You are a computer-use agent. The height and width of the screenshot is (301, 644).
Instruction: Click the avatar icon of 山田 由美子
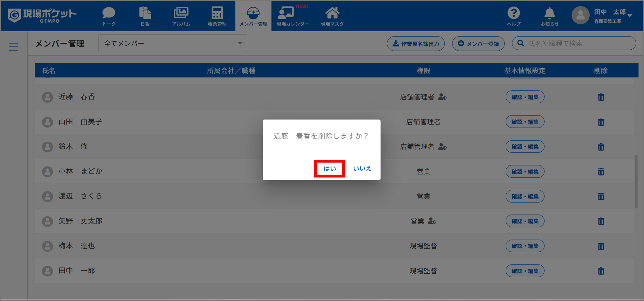click(47, 122)
